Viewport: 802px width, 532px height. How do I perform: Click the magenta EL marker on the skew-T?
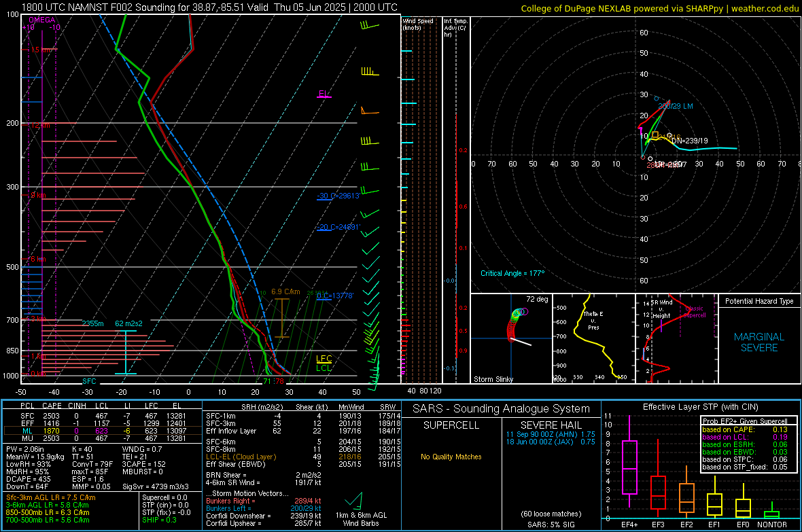pyautogui.click(x=324, y=94)
